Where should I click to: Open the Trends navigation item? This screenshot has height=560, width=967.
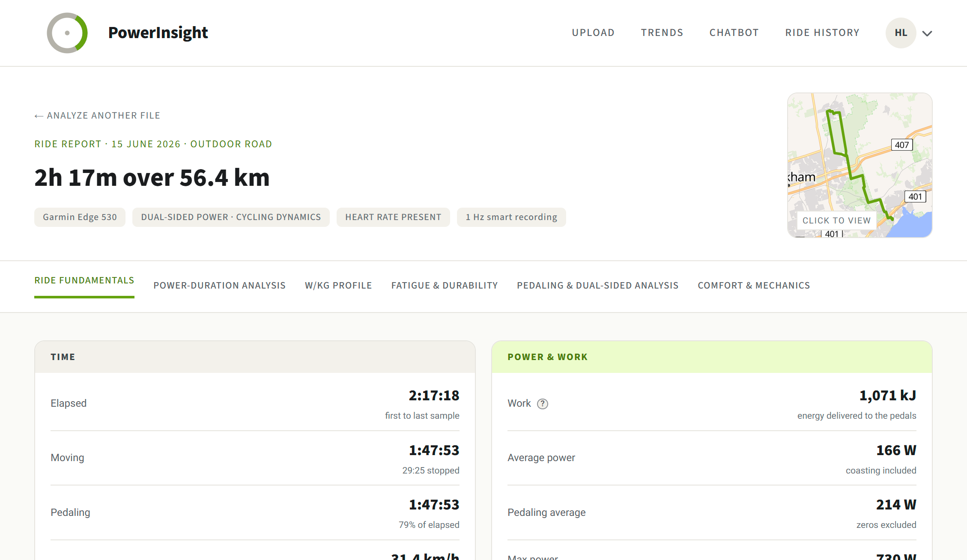[662, 33]
